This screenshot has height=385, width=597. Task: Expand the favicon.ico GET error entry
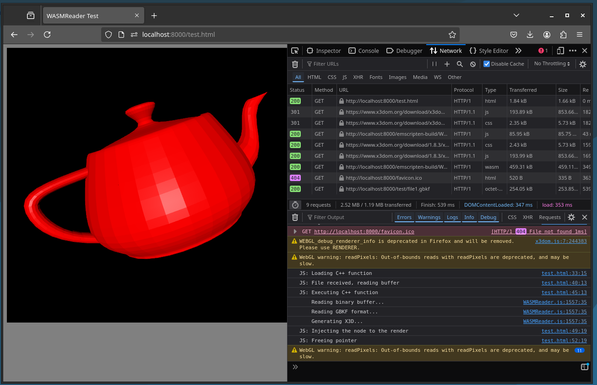click(x=295, y=232)
